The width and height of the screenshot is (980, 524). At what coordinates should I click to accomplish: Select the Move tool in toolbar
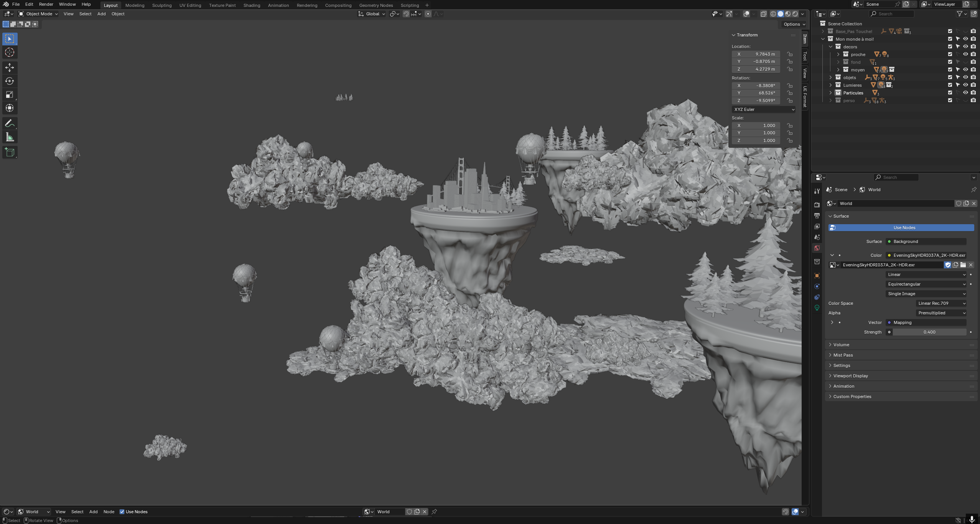[x=10, y=68]
